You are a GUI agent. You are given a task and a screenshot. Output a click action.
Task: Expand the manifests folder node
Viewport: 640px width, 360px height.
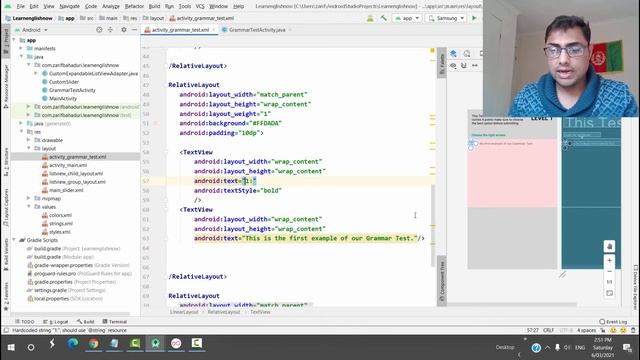click(21, 48)
